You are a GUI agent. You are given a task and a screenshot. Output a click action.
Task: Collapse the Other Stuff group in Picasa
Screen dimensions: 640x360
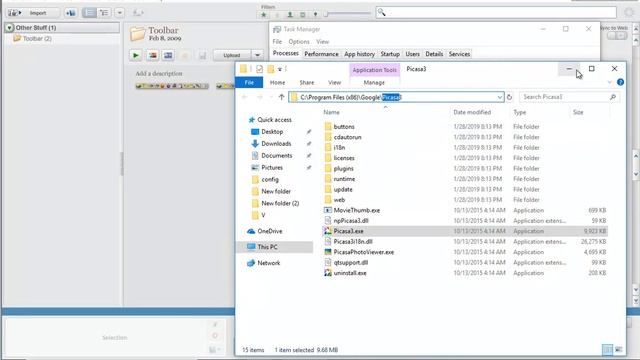tap(9, 28)
